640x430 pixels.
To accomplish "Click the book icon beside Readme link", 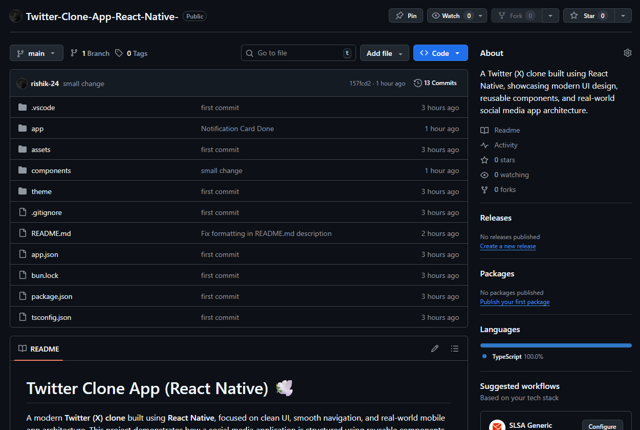I will pos(484,130).
